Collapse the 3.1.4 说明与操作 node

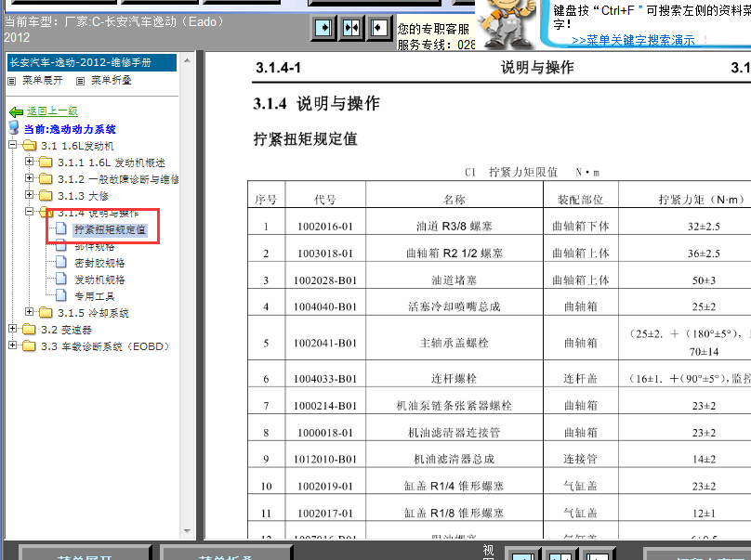coord(29,211)
